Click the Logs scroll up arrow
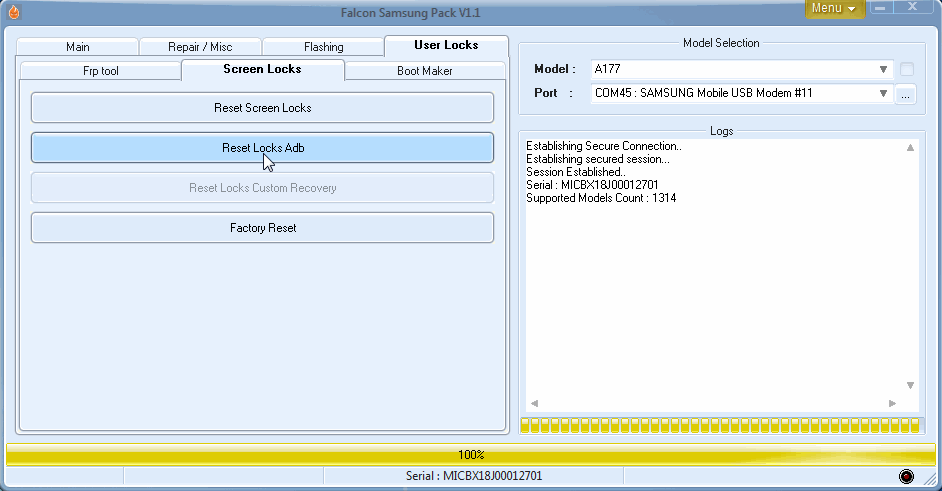Viewport: 942px width, 491px height. (910, 147)
